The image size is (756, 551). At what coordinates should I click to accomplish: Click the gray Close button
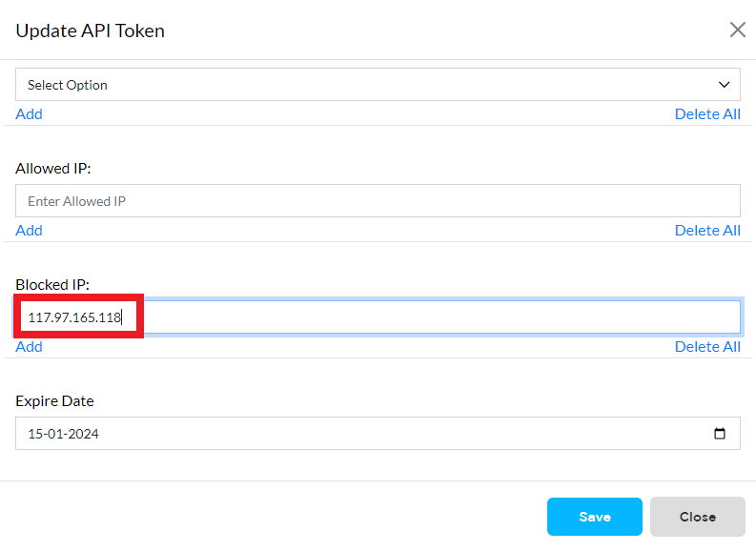click(x=697, y=517)
